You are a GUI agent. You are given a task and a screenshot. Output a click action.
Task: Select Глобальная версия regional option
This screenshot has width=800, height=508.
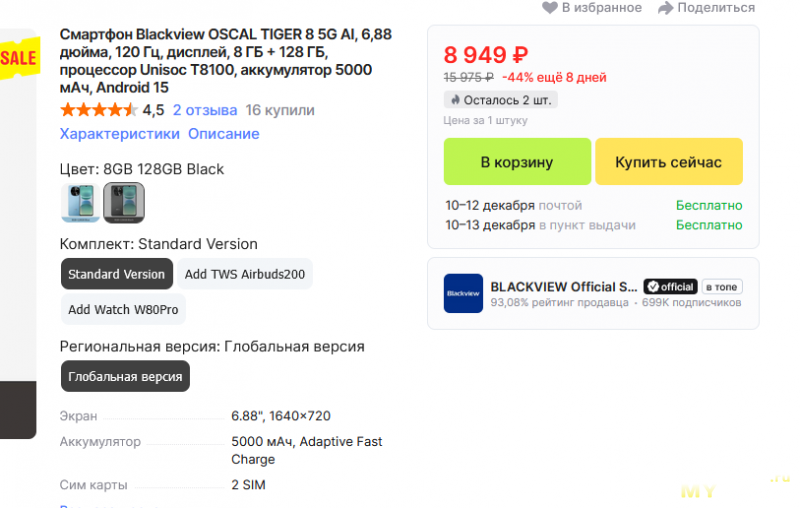click(125, 377)
